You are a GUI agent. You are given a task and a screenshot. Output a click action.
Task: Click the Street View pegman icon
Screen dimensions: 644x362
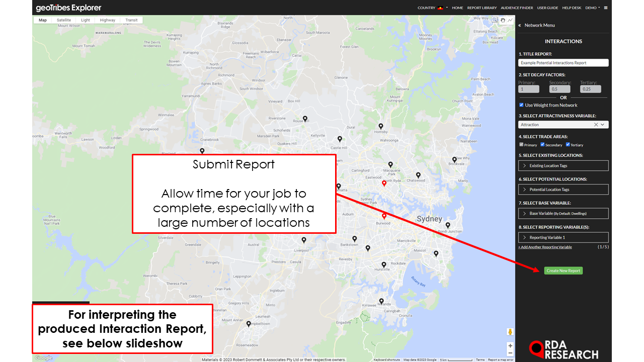(x=510, y=332)
